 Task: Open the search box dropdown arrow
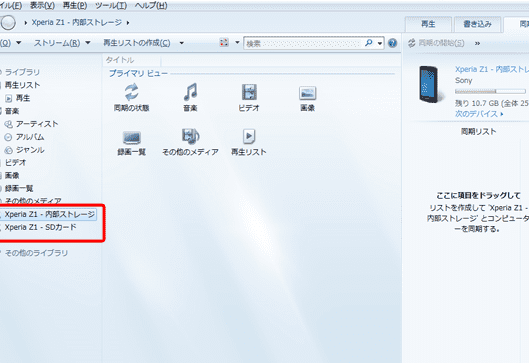[380, 43]
